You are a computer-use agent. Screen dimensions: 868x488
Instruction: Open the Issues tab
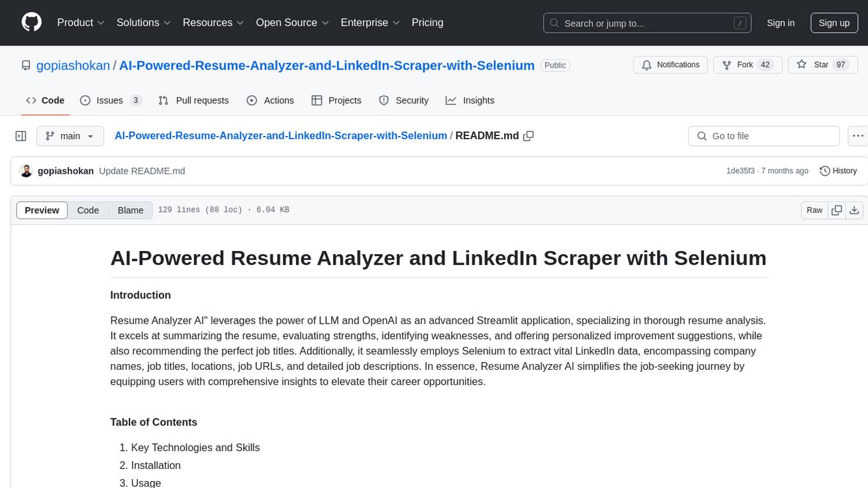[110, 100]
